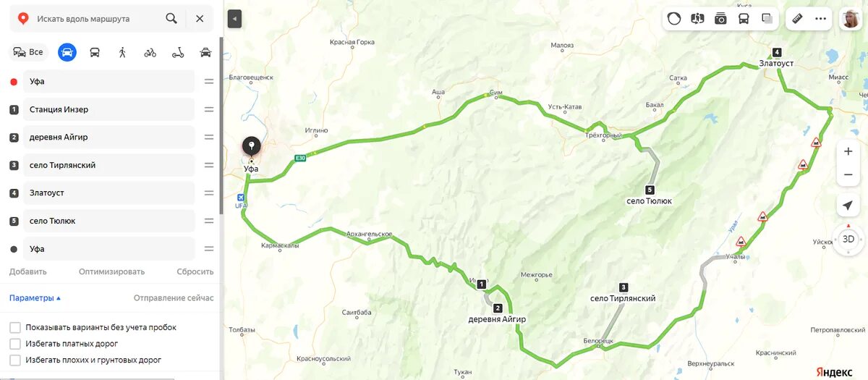Click the my location arrow button
Screen dimensions: 868x380
[x=848, y=206]
